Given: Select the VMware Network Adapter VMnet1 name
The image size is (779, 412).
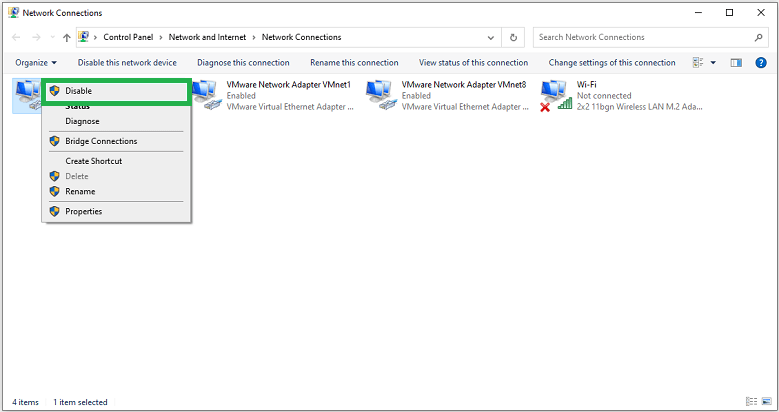Looking at the screenshot, I should point(289,84).
